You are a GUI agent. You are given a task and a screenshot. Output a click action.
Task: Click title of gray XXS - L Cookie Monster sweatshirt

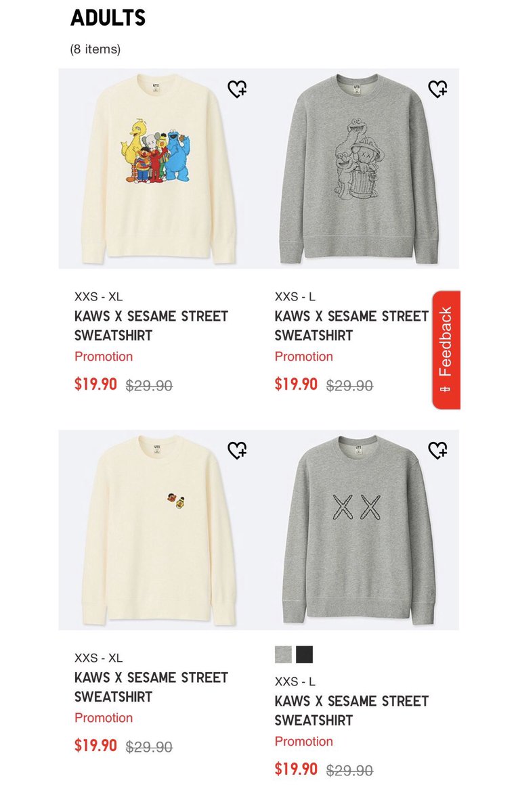351,325
